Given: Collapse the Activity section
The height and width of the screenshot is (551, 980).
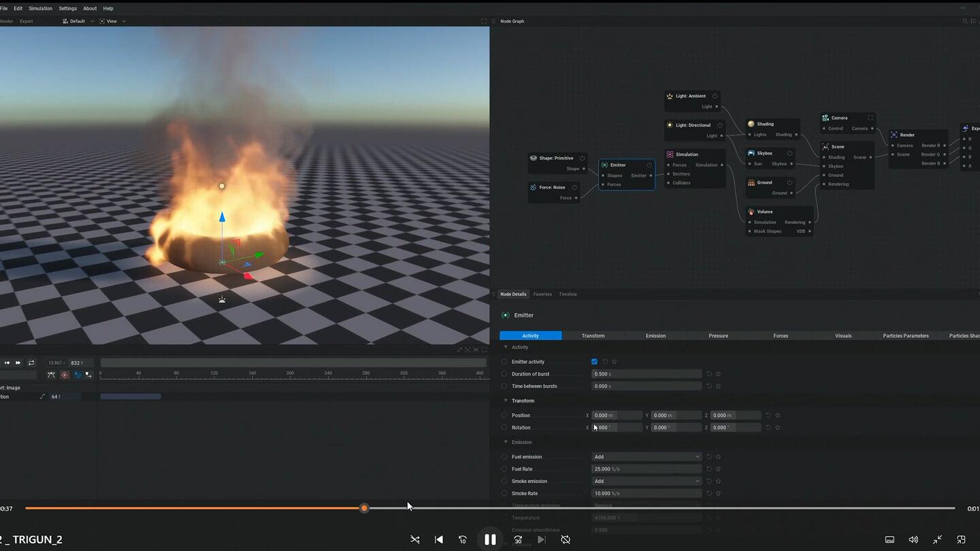Looking at the screenshot, I should 506,347.
